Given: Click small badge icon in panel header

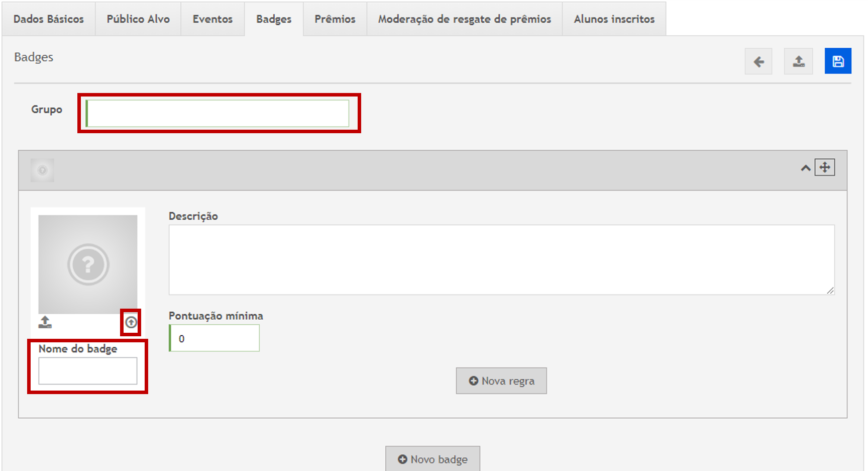Looking at the screenshot, I should click(x=42, y=170).
